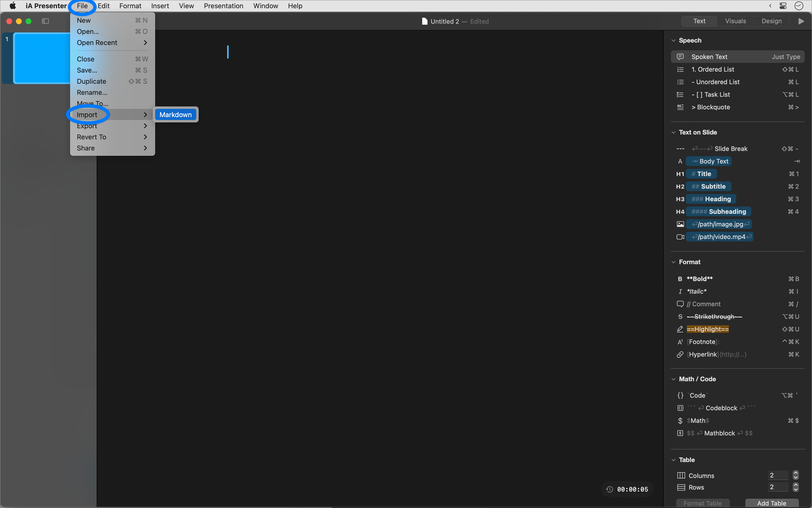The height and width of the screenshot is (508, 812).
Task: Click the Task List icon
Action: click(x=680, y=95)
